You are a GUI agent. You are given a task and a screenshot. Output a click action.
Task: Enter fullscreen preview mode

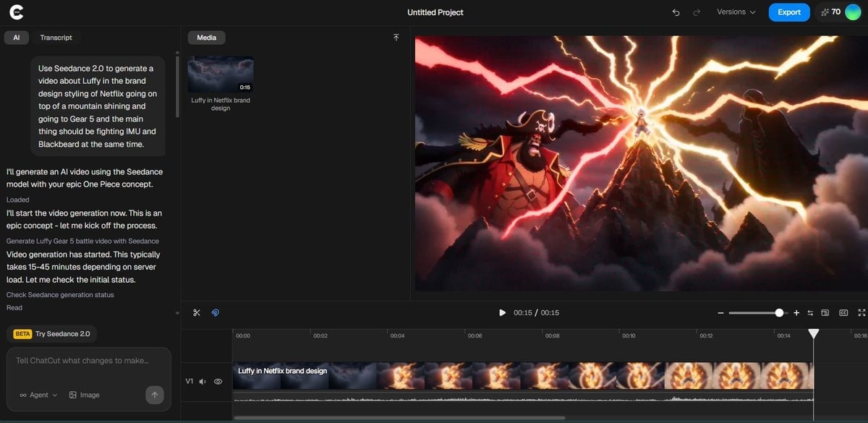point(861,313)
